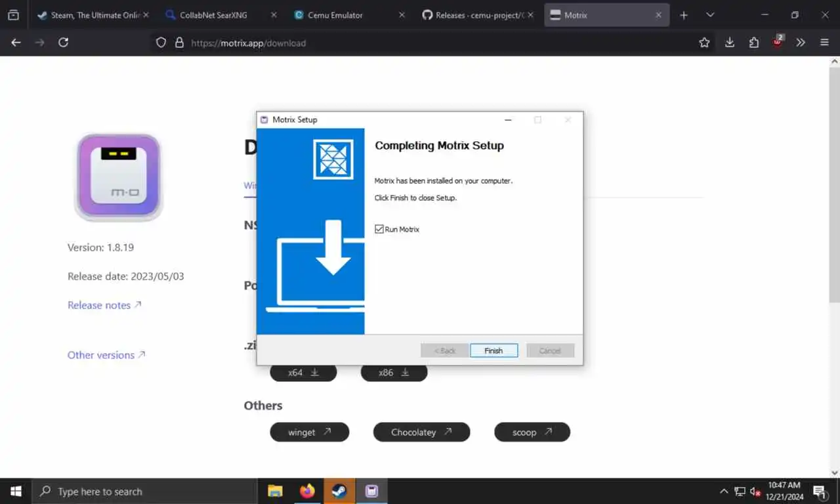Open the taskbar clock and date
The image size is (840, 504).
coord(784,491)
